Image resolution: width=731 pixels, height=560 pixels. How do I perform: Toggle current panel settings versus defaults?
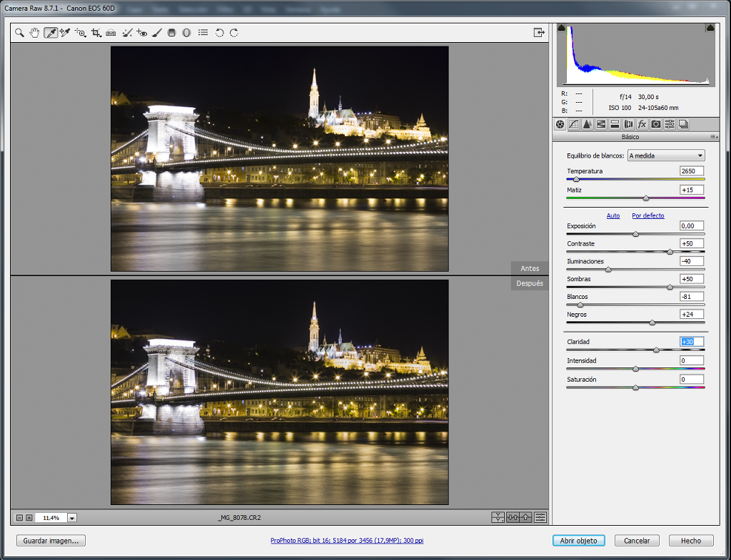(x=540, y=517)
